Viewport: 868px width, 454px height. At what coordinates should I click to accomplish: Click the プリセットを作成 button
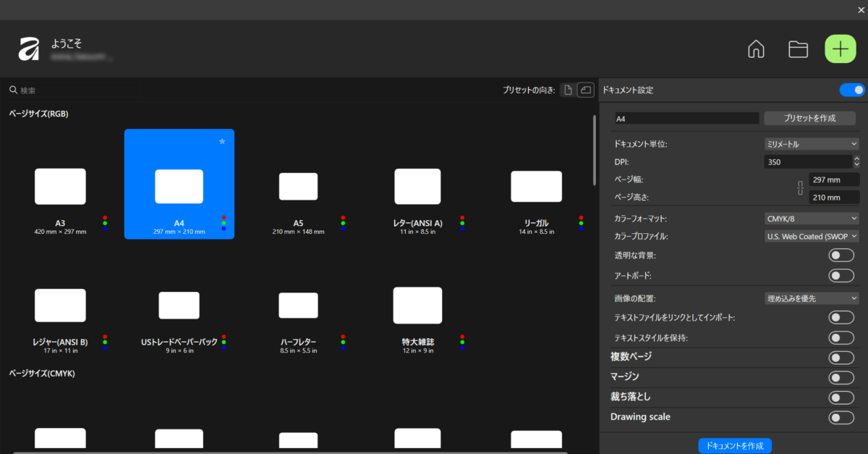pyautogui.click(x=809, y=118)
